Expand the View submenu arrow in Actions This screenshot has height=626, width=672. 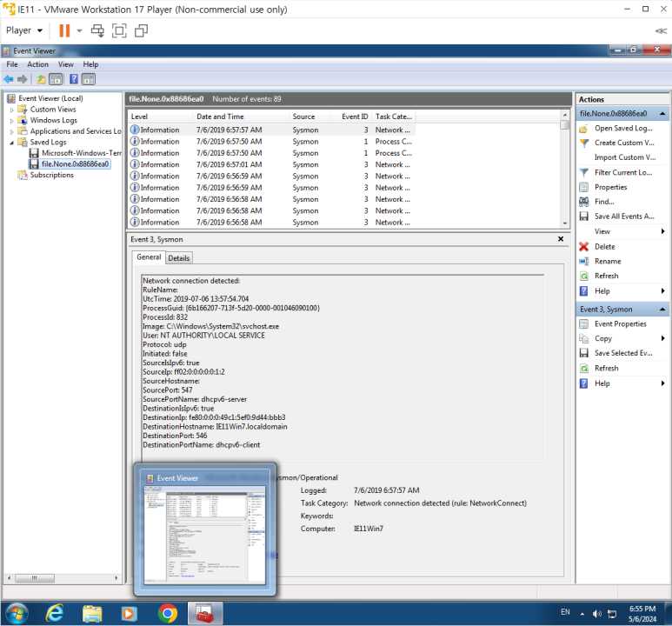(x=663, y=231)
